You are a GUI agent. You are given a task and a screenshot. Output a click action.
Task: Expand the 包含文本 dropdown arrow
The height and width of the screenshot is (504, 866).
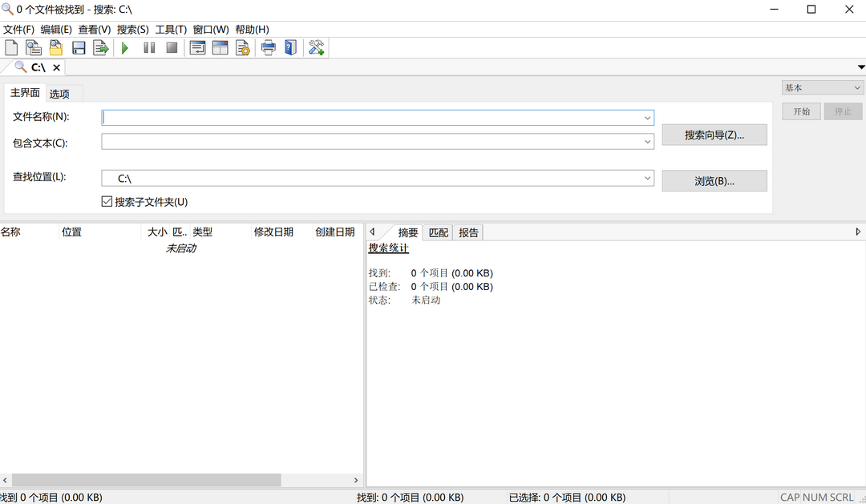pyautogui.click(x=647, y=142)
